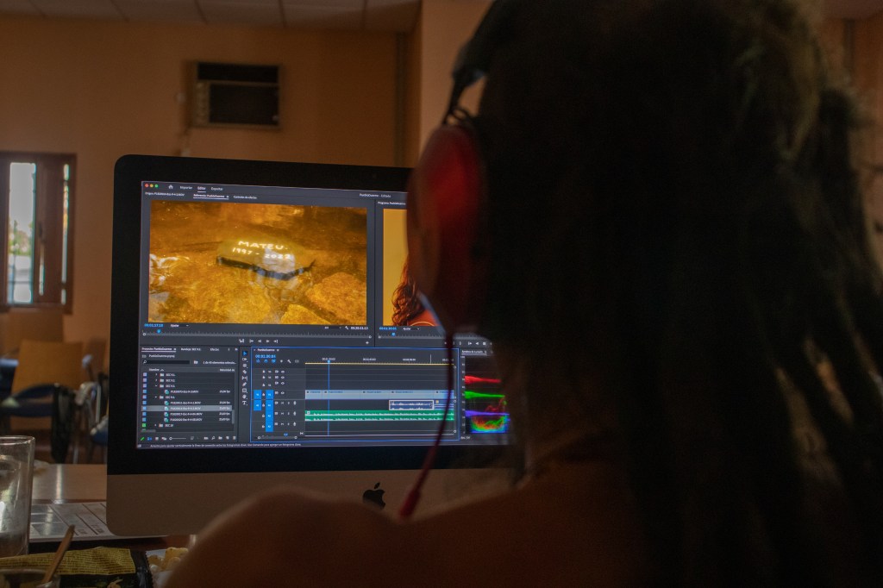The width and height of the screenshot is (883, 588).
Task: Open the Exportar tab
Action: tap(217, 187)
